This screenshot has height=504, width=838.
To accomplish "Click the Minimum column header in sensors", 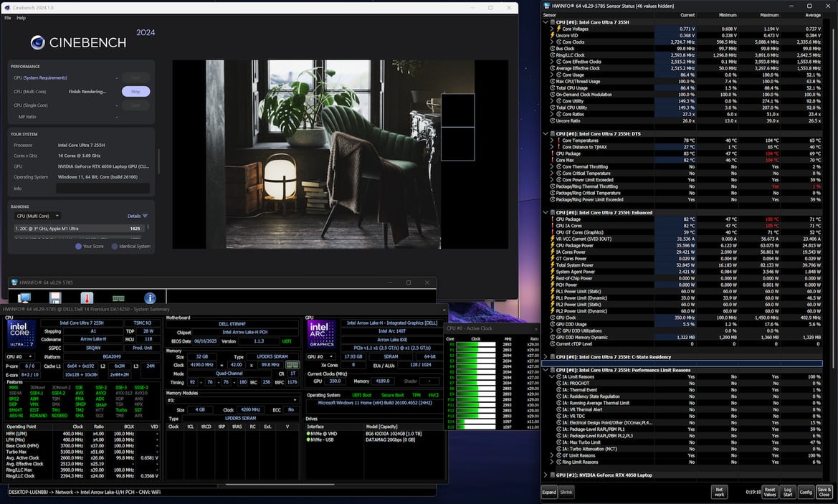I will pyautogui.click(x=728, y=15).
